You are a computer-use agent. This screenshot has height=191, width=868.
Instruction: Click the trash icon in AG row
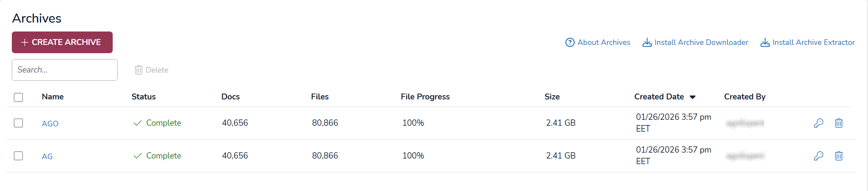838,156
